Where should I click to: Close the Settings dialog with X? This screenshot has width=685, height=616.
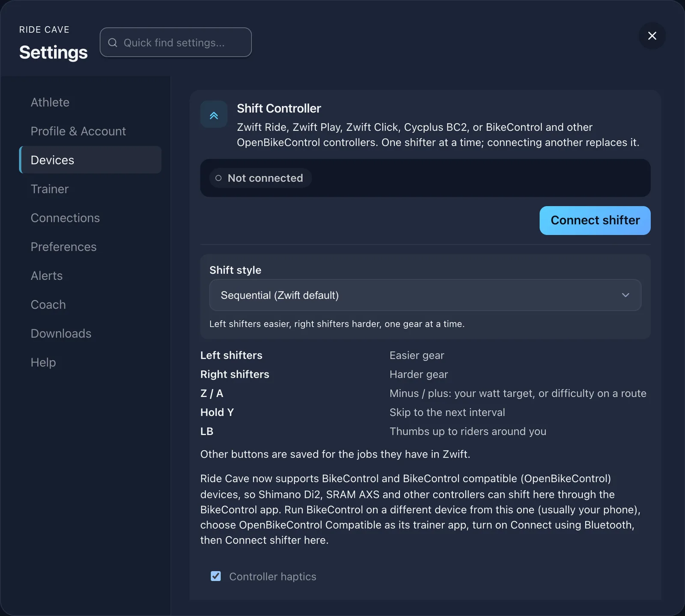pyautogui.click(x=652, y=36)
